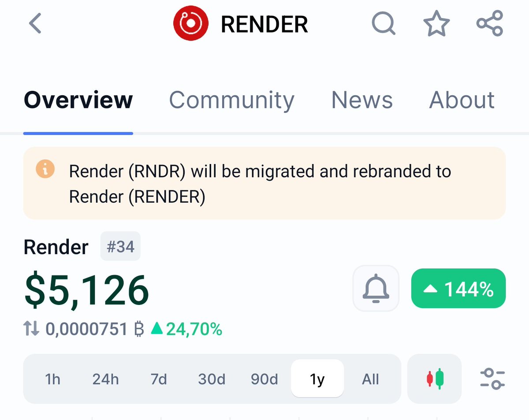The height and width of the screenshot is (420, 529).
Task: Select the 1y chart range
Action: click(x=317, y=379)
